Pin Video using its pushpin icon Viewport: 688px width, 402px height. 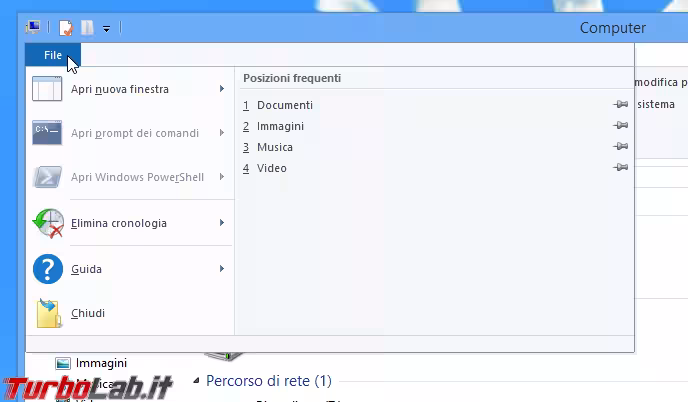tap(621, 168)
